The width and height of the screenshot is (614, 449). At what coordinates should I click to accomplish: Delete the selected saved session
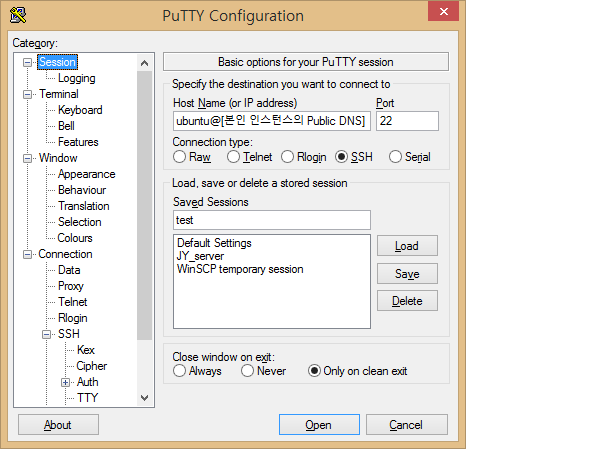pyautogui.click(x=407, y=301)
